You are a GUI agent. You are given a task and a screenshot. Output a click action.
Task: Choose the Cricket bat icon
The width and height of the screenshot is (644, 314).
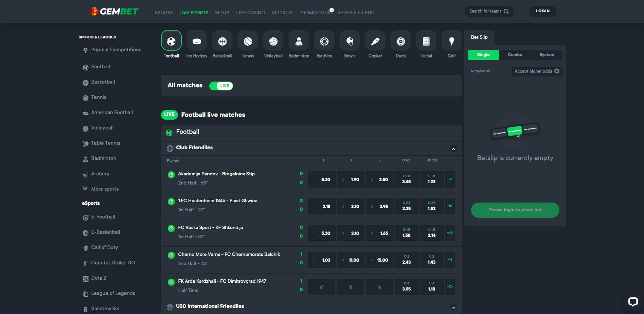(x=375, y=41)
